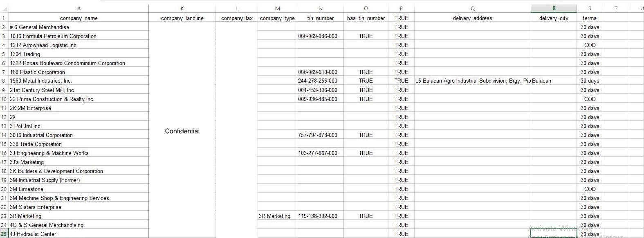Click the highlighted column R header
Image resolution: width=644 pixels, height=238 pixels.
coord(554,9)
